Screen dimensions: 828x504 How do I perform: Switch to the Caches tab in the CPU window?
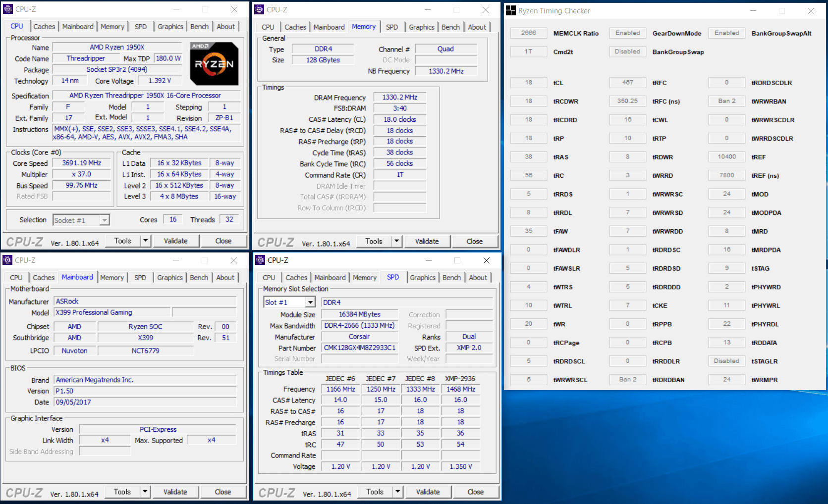click(44, 27)
